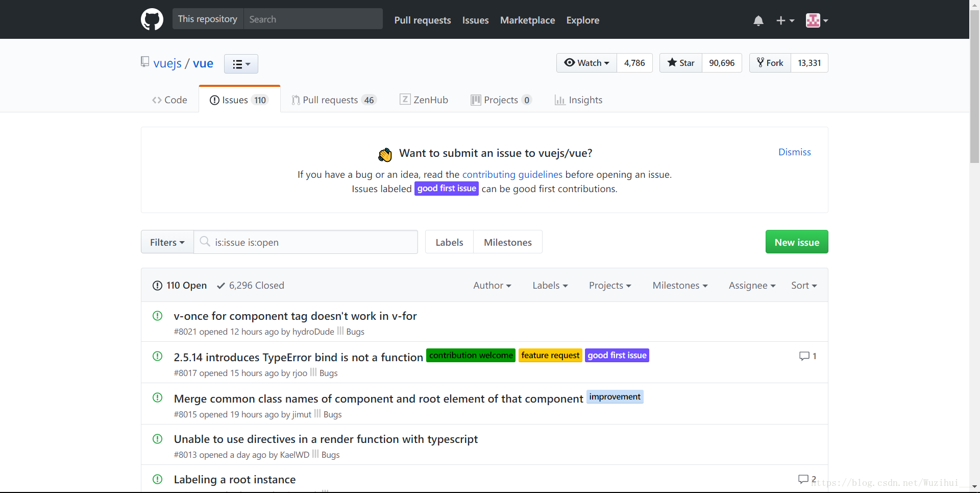Open the ZenHub tab

click(424, 100)
